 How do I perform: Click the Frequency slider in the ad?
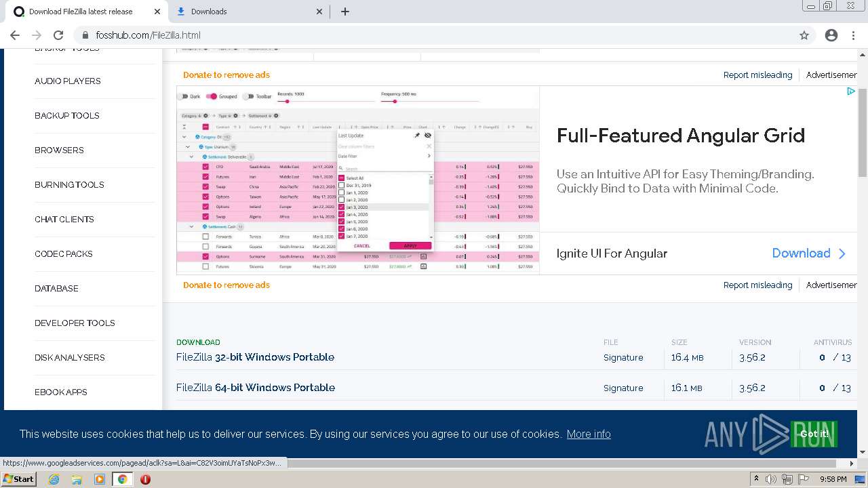pyautogui.click(x=430, y=101)
